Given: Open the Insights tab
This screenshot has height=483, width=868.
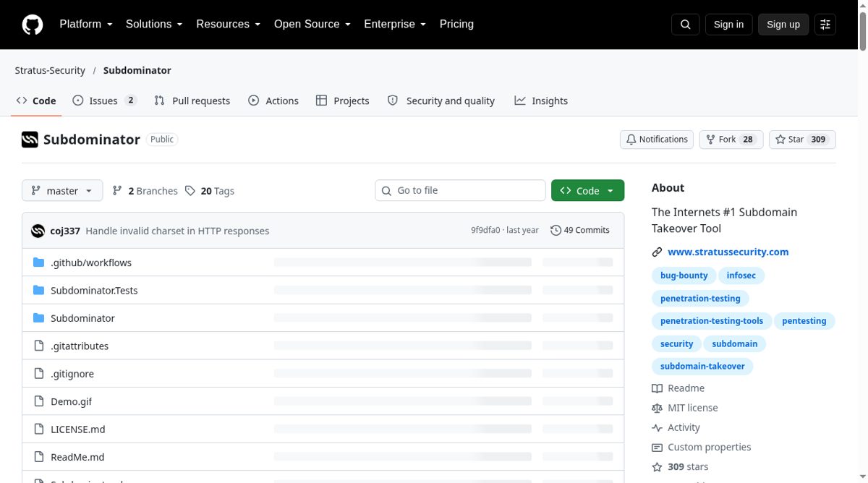Looking at the screenshot, I should point(541,101).
